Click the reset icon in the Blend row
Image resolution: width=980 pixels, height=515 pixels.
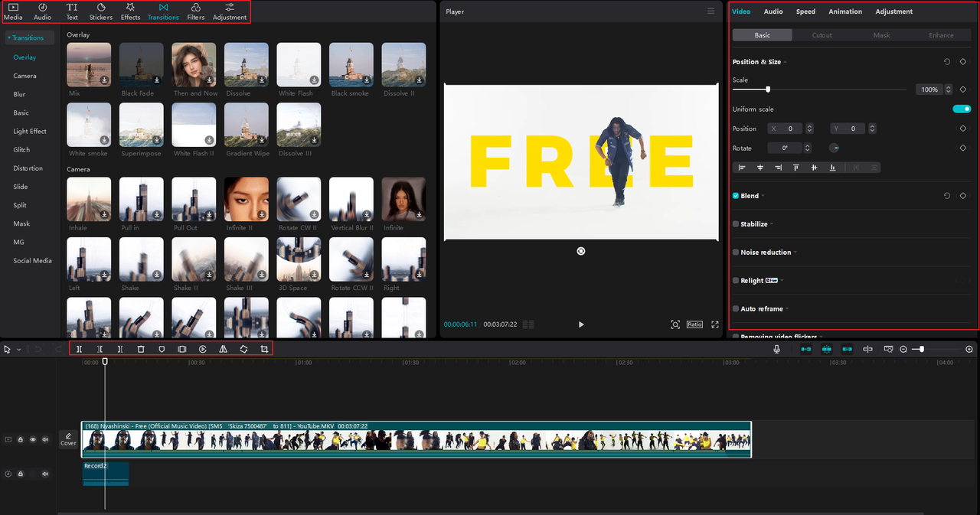[947, 196]
